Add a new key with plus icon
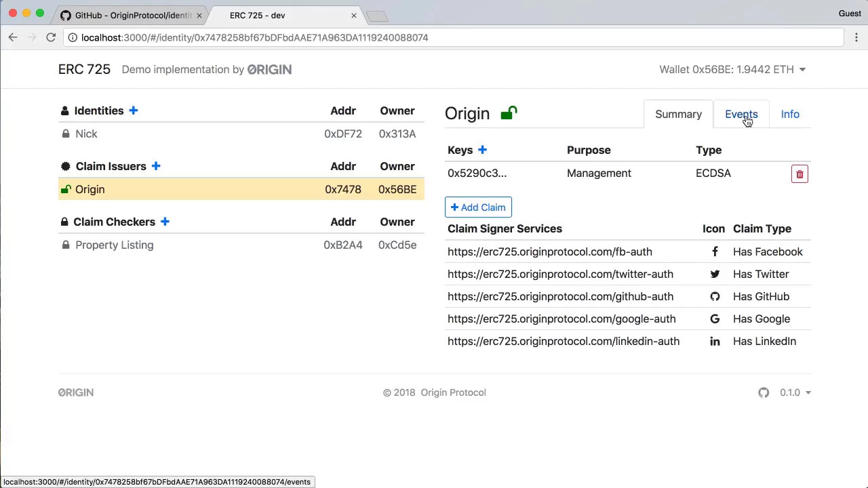 click(482, 150)
